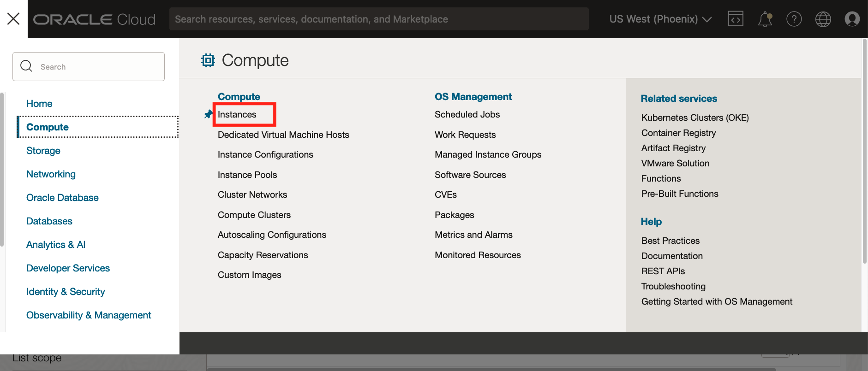
Task: Open Instance Pools
Action: click(x=247, y=175)
